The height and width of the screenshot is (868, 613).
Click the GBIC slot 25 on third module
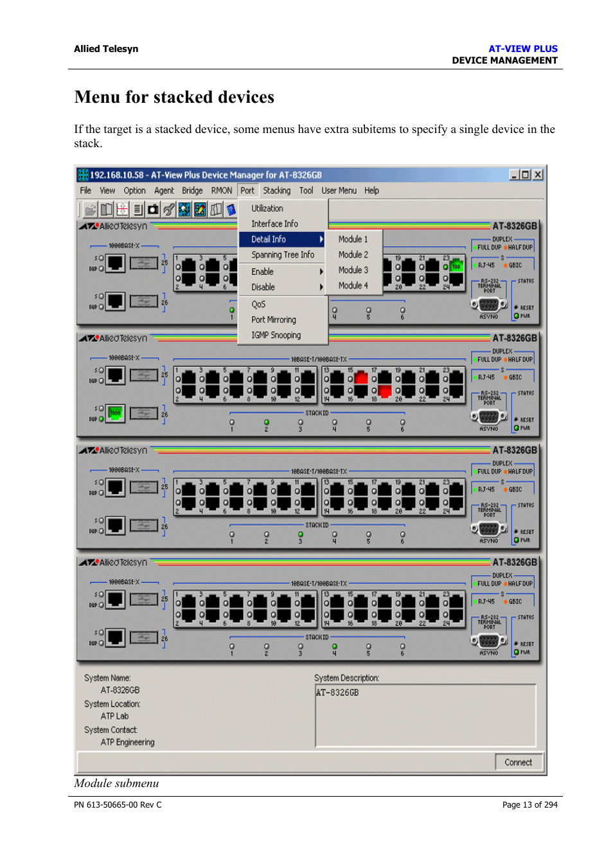[144, 488]
